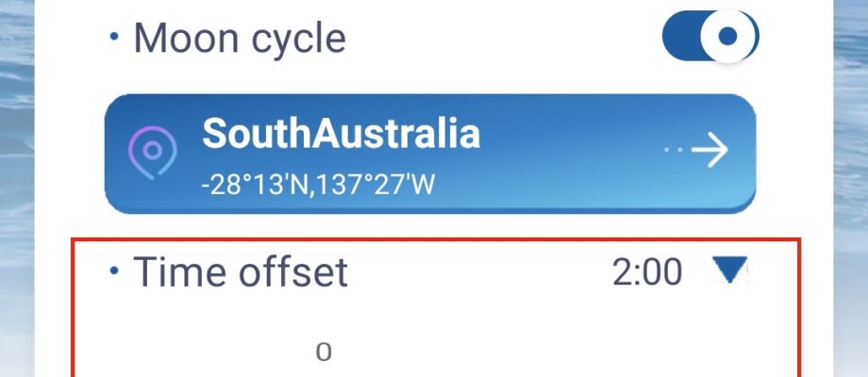Click blank area right of the 0 value

[566, 351]
